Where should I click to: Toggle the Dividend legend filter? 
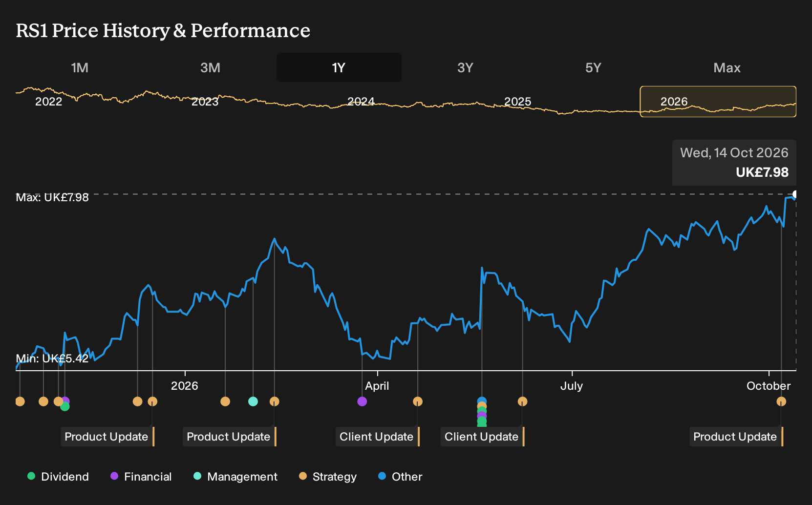(58, 477)
